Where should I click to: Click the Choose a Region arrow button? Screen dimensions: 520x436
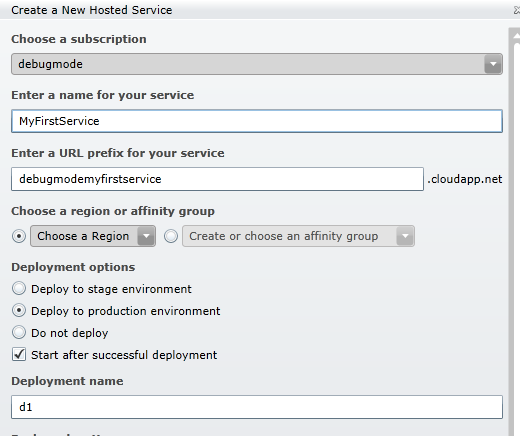click(146, 236)
